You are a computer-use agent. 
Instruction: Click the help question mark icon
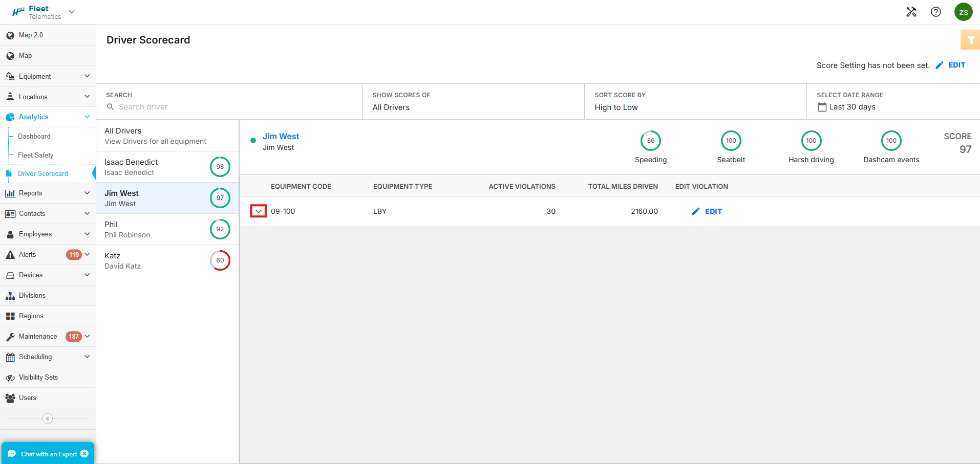pos(935,12)
